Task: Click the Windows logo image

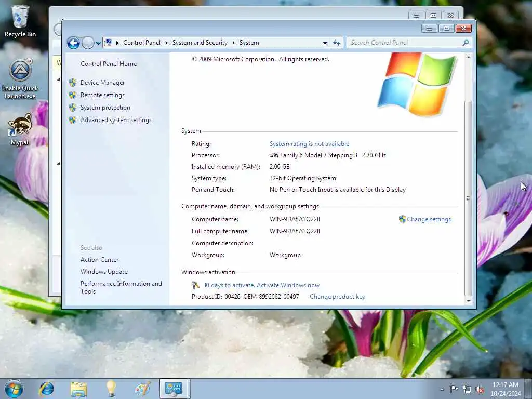Action: pyautogui.click(x=417, y=85)
